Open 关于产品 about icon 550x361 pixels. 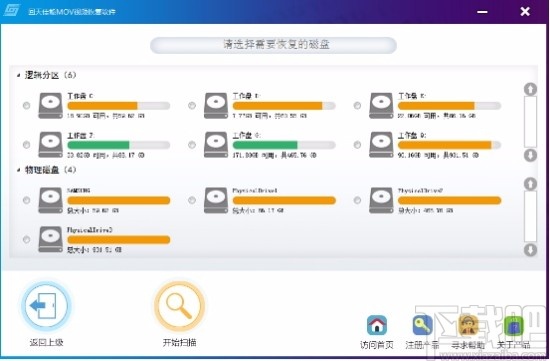[514, 325]
